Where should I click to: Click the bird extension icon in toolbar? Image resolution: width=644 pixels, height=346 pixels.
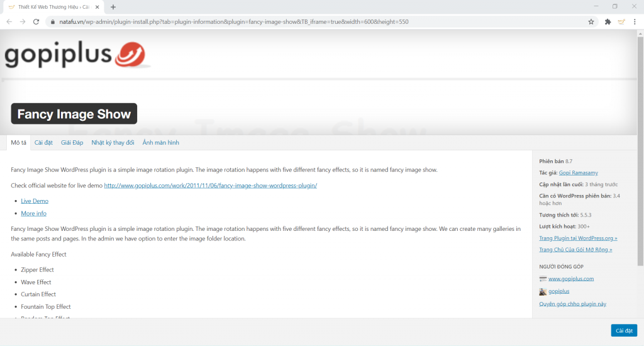tap(621, 22)
